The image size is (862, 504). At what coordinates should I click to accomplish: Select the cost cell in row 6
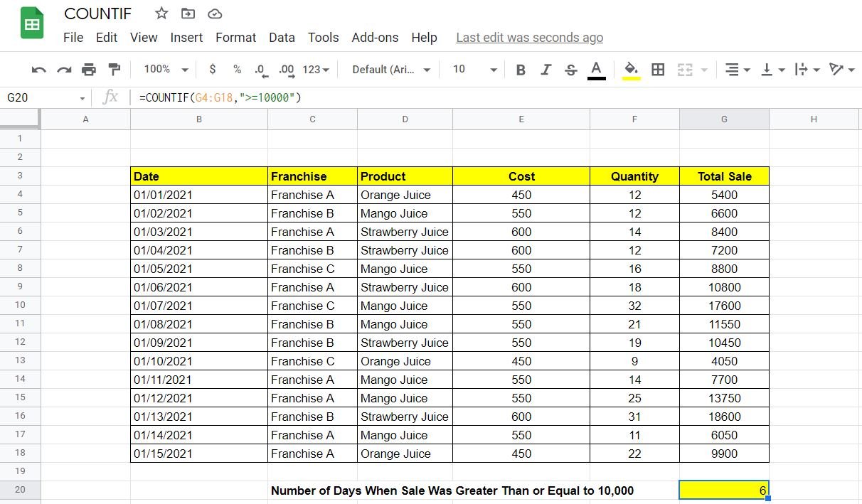(521, 232)
